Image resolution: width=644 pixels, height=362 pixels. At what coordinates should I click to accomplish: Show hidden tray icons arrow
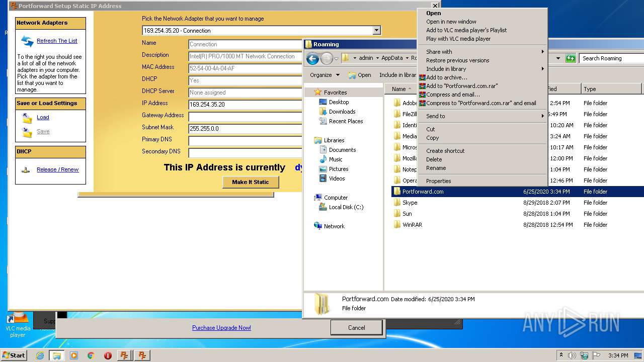pyautogui.click(x=561, y=355)
